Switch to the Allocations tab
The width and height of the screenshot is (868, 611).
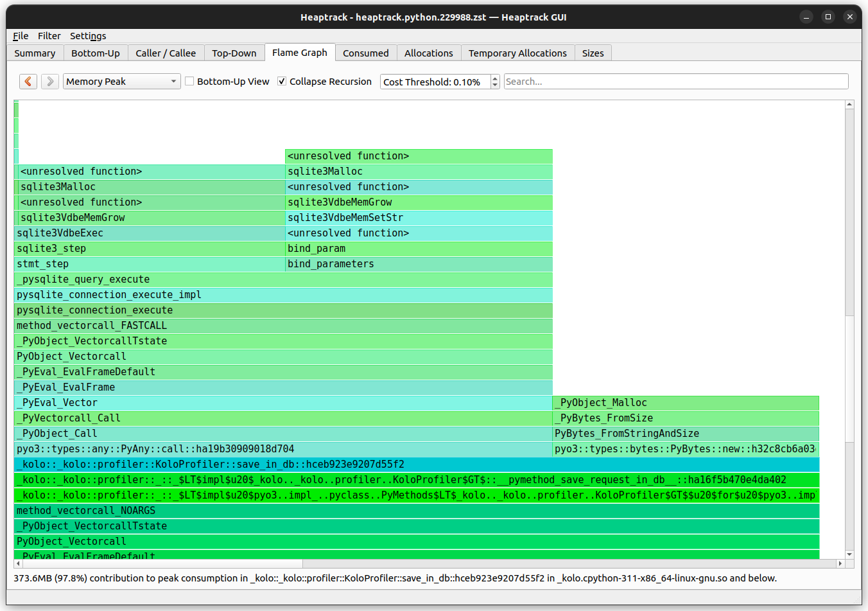pyautogui.click(x=429, y=53)
